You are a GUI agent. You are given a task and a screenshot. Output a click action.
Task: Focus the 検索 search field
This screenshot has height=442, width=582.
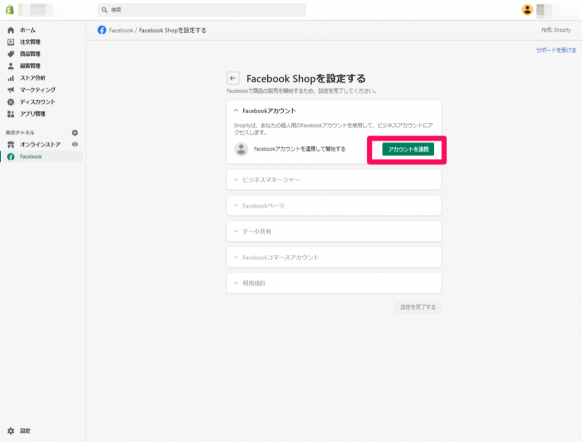pyautogui.click(x=202, y=10)
